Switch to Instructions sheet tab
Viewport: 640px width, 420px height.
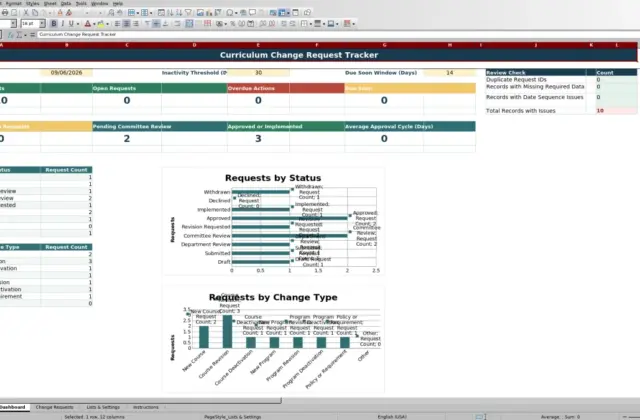coord(146,407)
